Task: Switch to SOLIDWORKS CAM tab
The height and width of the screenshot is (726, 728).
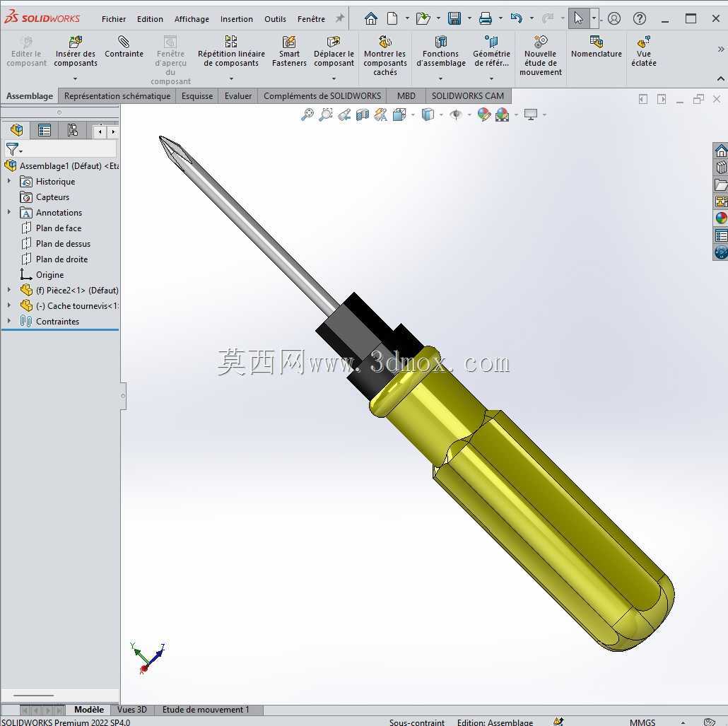Action: (467, 96)
